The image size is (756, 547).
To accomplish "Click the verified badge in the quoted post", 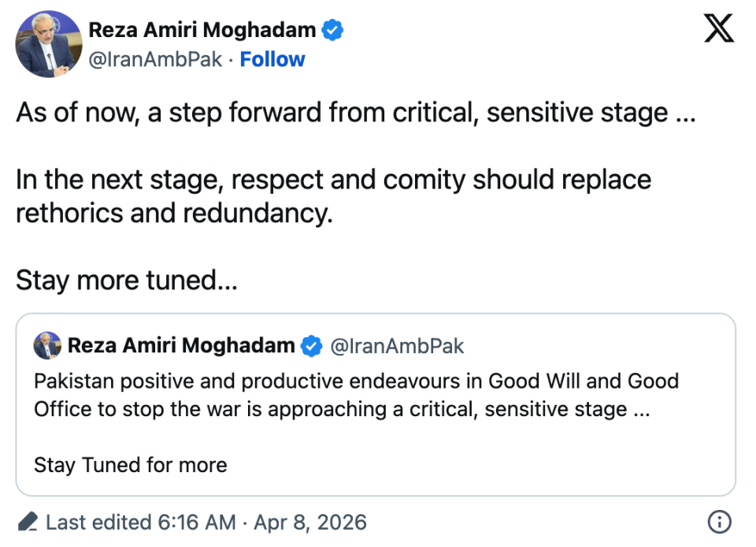I will click(313, 345).
